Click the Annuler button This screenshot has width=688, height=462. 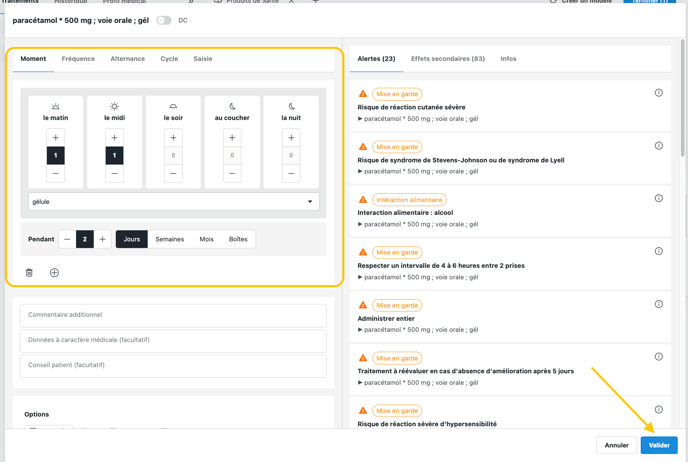(616, 445)
